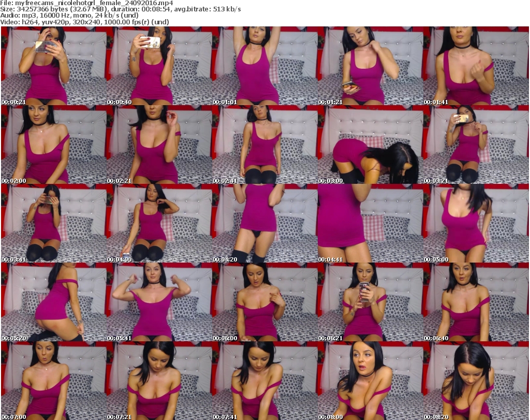Choose the frame at 00:01:21
The height and width of the screenshot is (420, 530).
pyautogui.click(x=370, y=66)
